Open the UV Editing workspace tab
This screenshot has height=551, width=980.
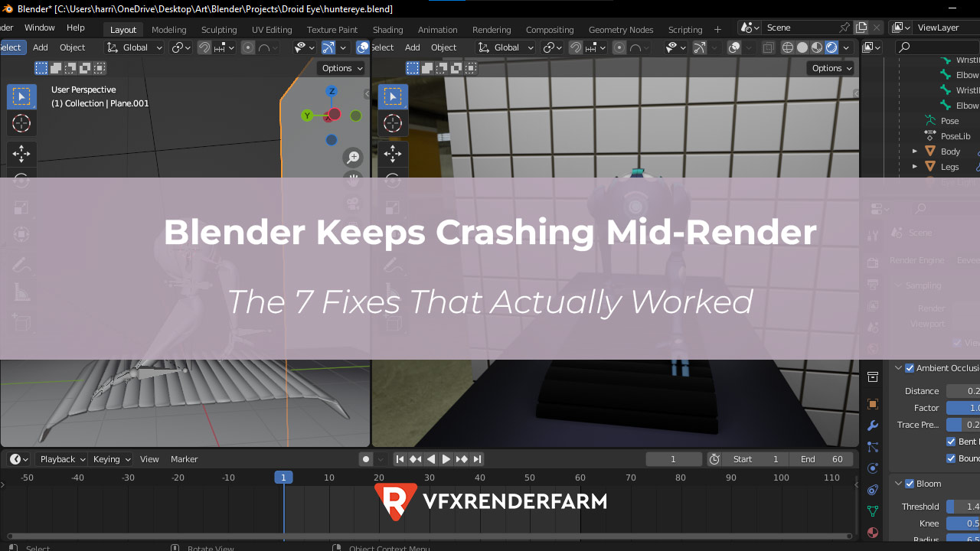click(272, 30)
